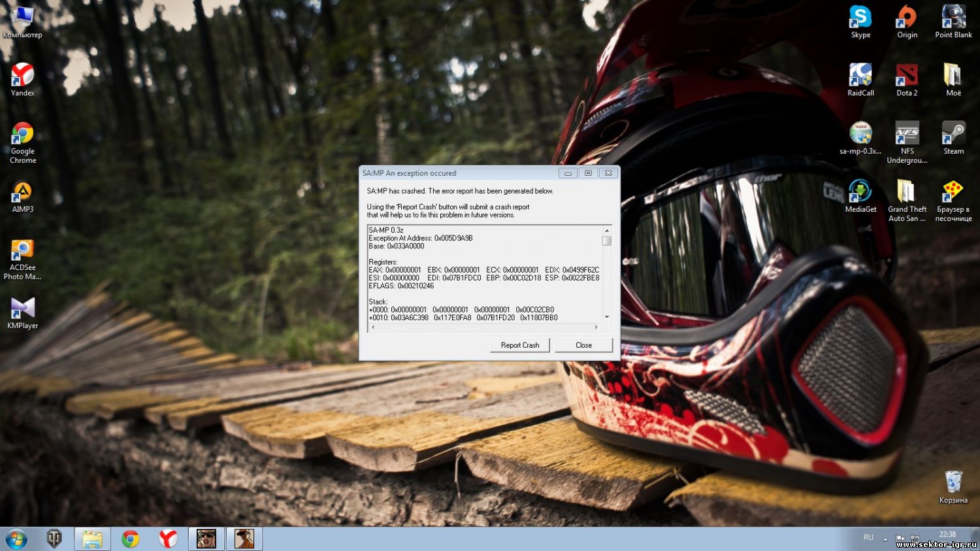The image size is (980, 551).
Task: Select the Моё folder on desktop
Action: pos(953,80)
